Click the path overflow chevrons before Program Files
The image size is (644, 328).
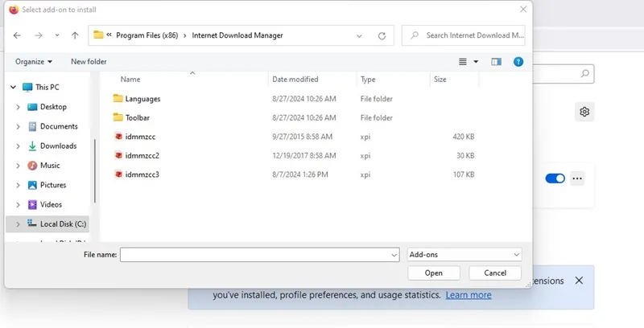(109, 35)
